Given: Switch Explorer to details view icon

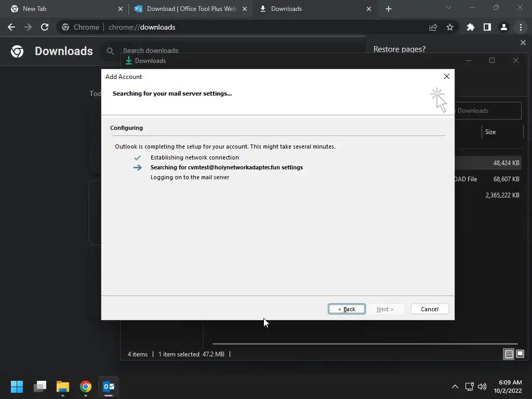Looking at the screenshot, I should tap(509, 354).
